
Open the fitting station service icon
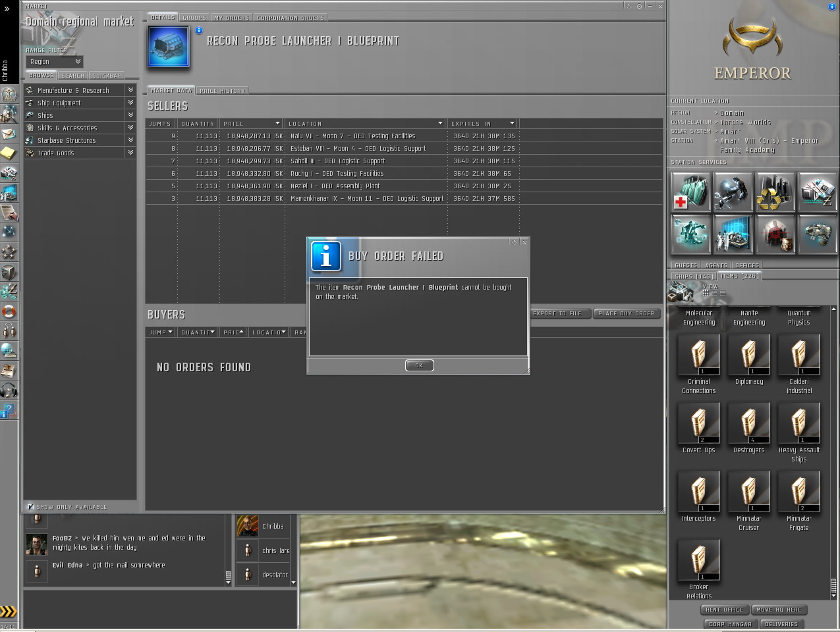[x=690, y=234]
